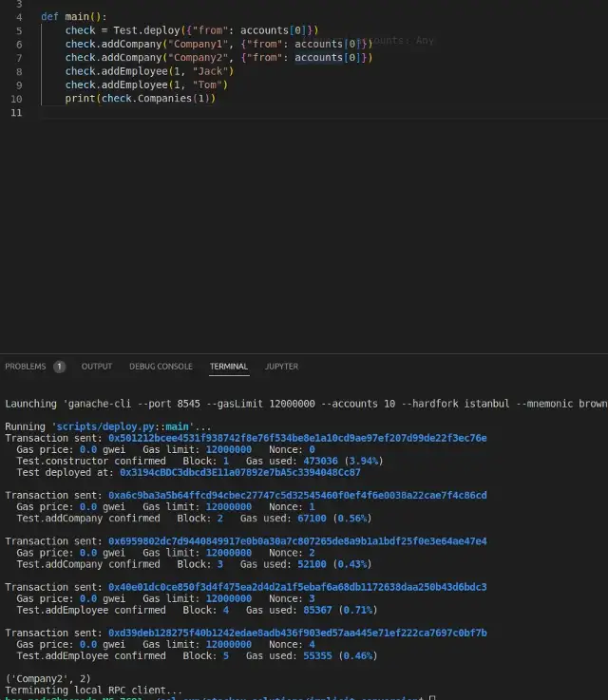Click the ('Company2', 2) output line

click(x=47, y=678)
